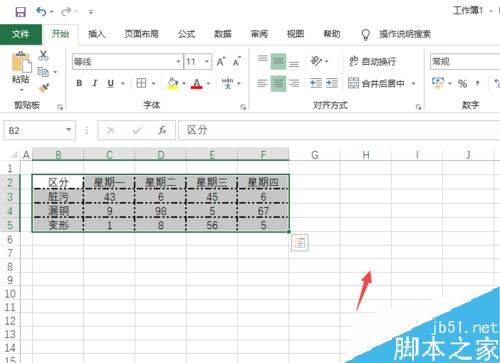Viewport: 500px width, 363px height.
Task: Click the Redo arrow icon
Action: tap(66, 12)
